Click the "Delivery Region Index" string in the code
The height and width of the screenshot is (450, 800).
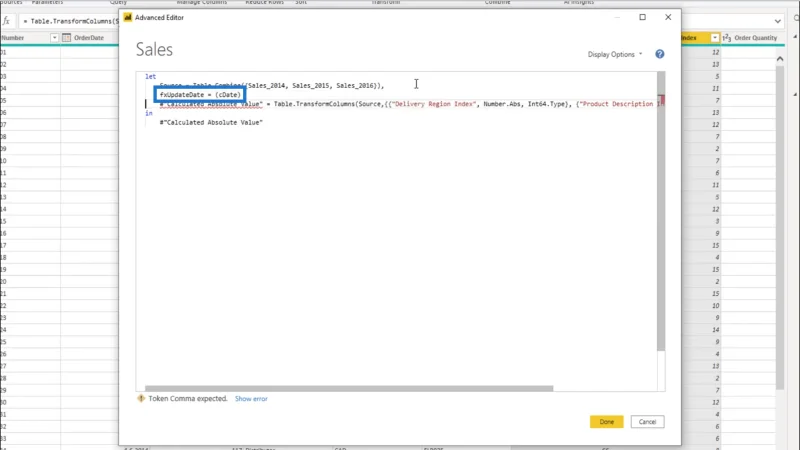(x=434, y=104)
